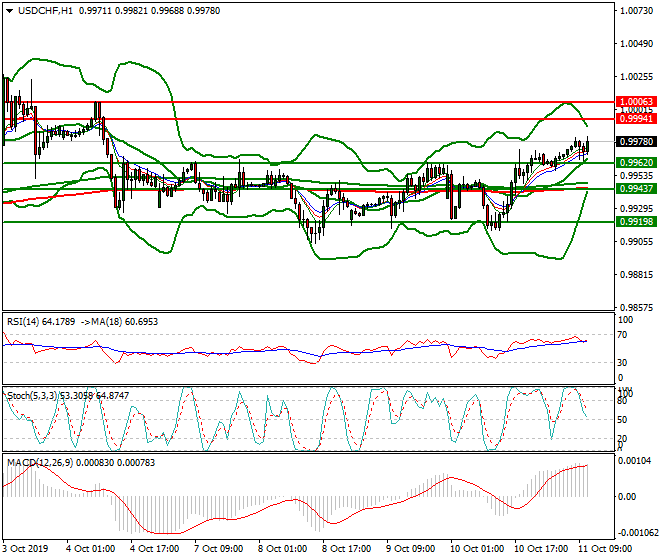Click the Stoch(5,3,3) indicator label
The width and height of the screenshot is (660, 560).
pyautogui.click(x=31, y=395)
